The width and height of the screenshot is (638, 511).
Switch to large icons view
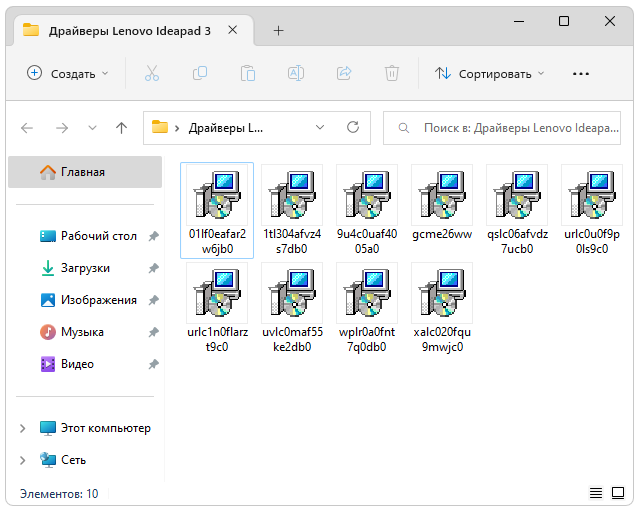point(619,493)
